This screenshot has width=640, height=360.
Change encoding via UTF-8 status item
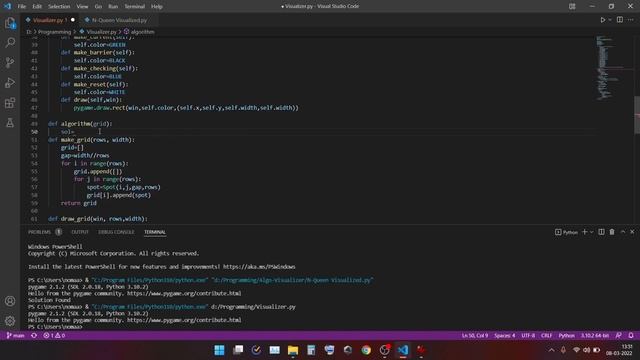coord(528,336)
